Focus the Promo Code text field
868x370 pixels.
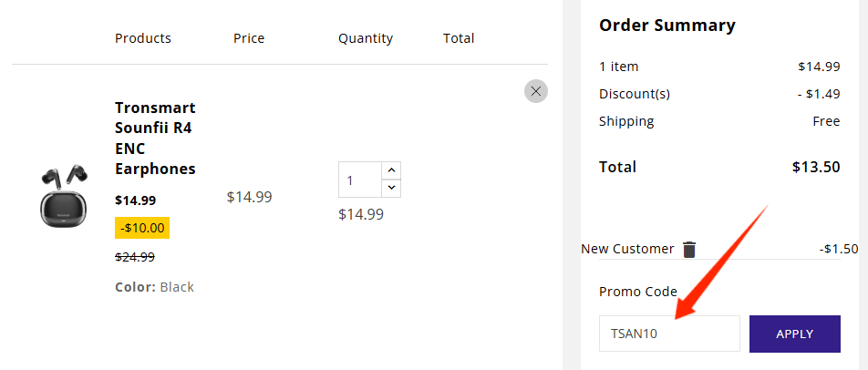click(668, 334)
